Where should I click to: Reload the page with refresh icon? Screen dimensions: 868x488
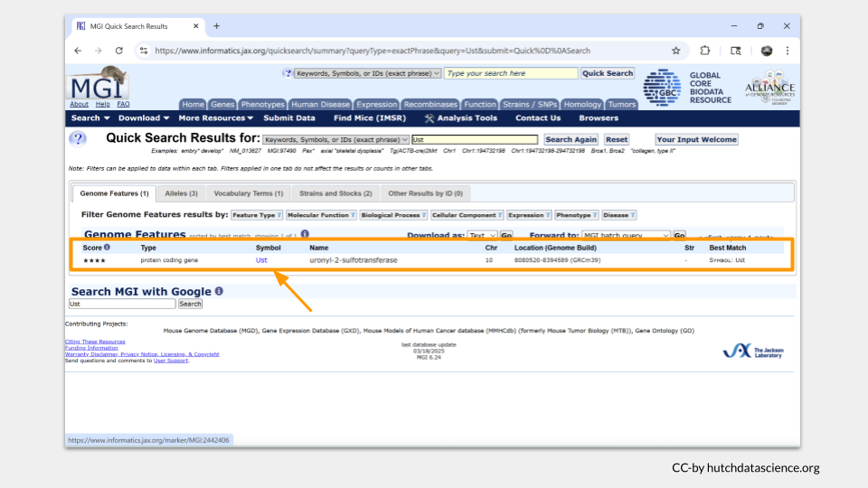click(119, 51)
